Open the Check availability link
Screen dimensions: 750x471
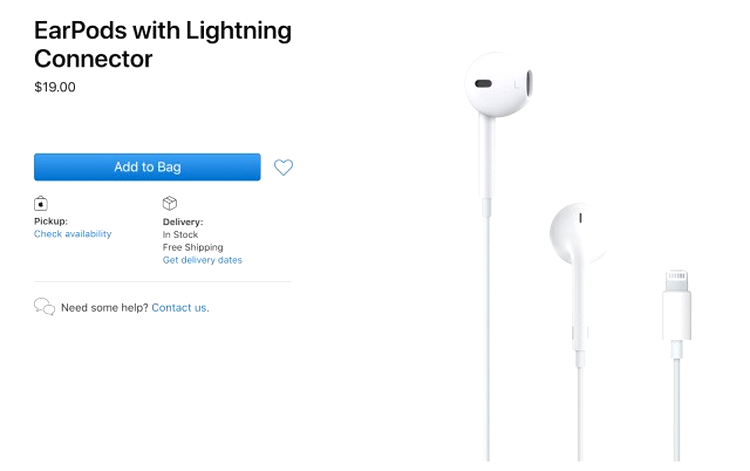pos(73,234)
